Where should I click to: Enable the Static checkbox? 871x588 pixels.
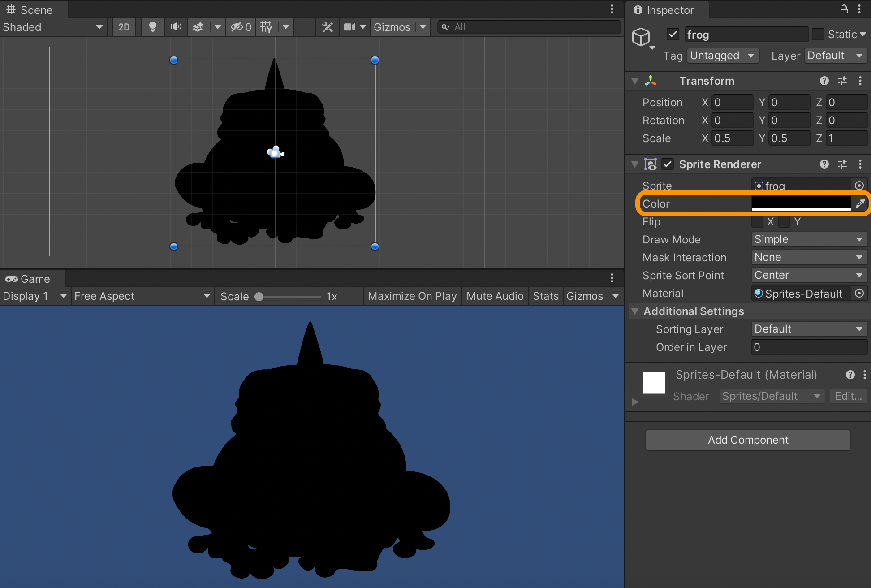[818, 34]
